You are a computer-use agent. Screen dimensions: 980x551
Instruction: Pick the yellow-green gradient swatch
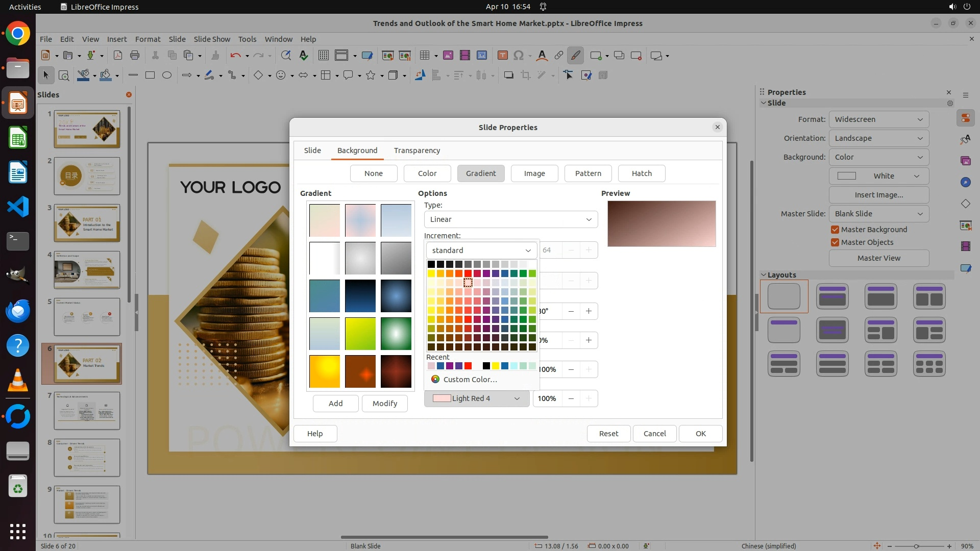coord(360,334)
